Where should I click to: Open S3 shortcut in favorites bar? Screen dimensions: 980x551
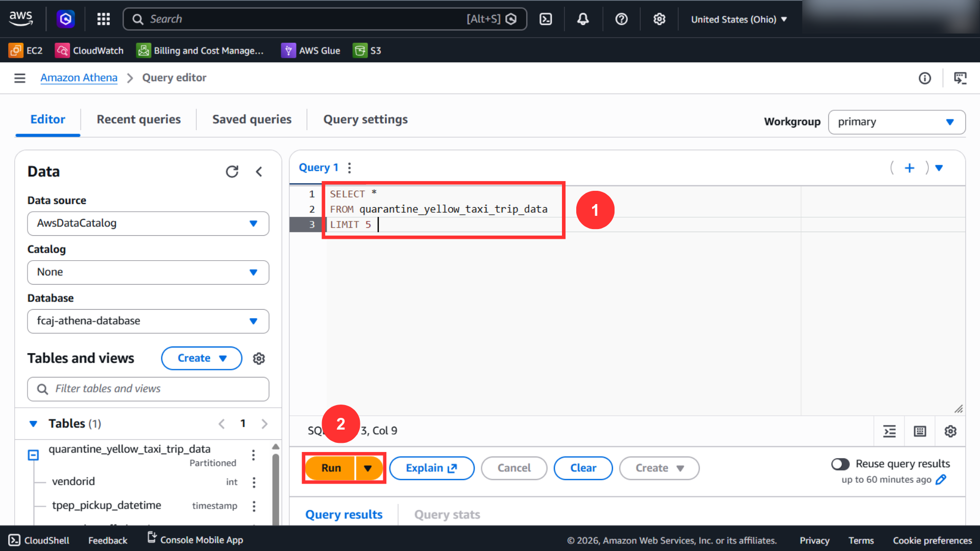367,51
